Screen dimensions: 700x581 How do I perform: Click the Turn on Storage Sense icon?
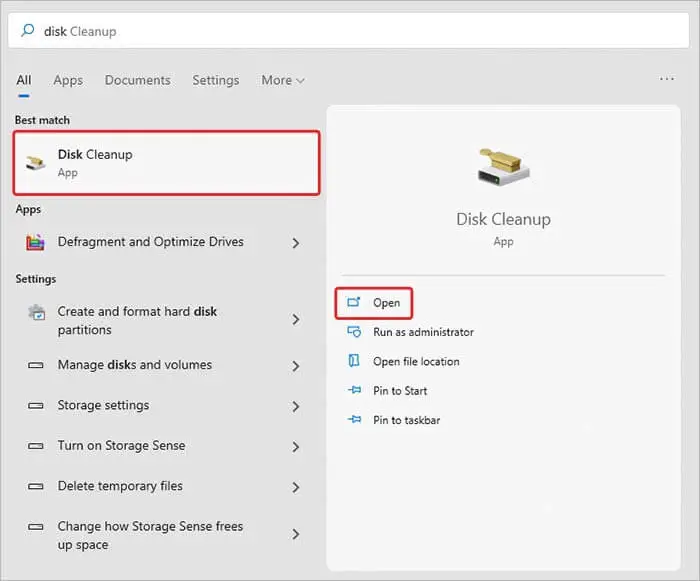(36, 446)
